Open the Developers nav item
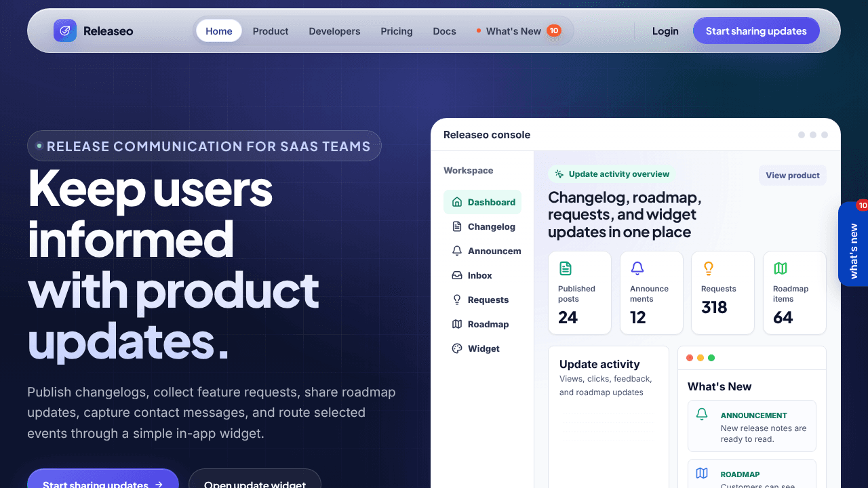This screenshot has width=868, height=488. 334,31
